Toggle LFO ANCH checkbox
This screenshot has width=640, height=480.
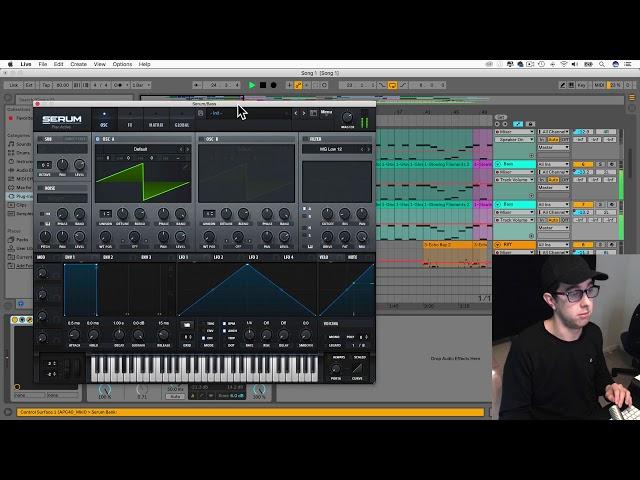pyautogui.click(x=224, y=331)
